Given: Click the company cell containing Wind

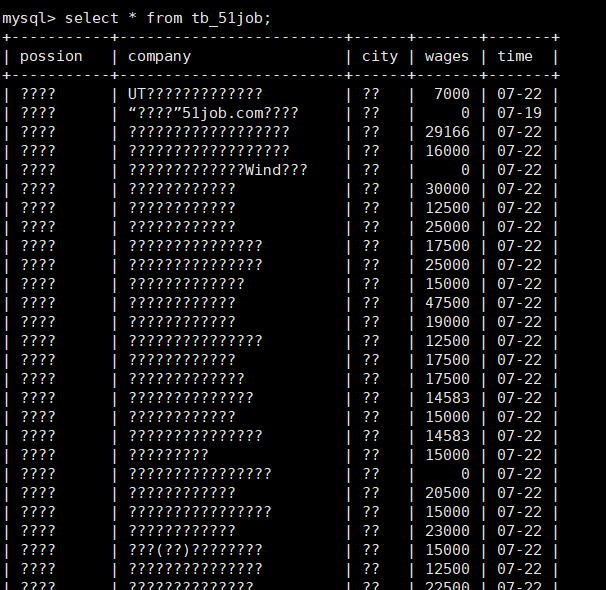Looking at the screenshot, I should [x=218, y=170].
